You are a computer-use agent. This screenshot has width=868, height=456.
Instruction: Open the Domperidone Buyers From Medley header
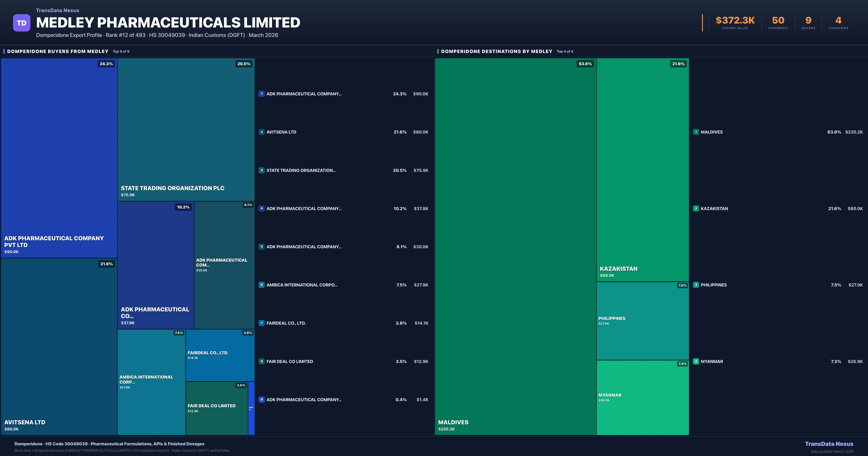tap(58, 51)
